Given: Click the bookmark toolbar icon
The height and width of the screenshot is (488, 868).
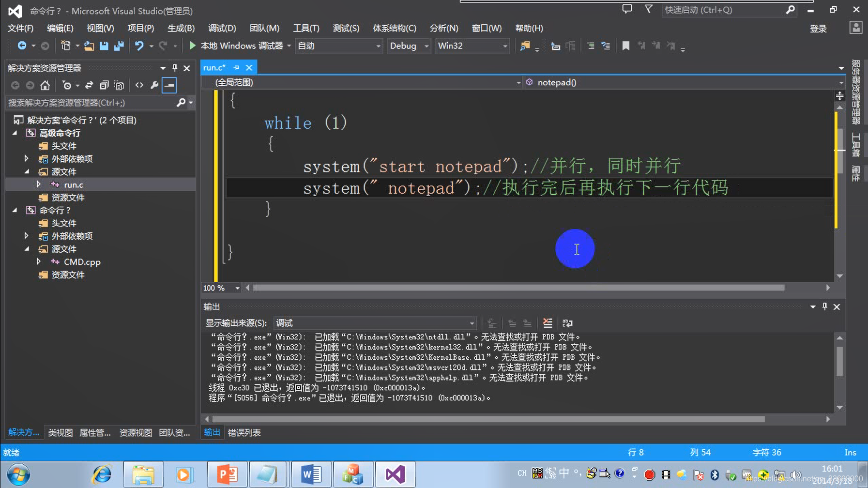Looking at the screenshot, I should point(625,46).
